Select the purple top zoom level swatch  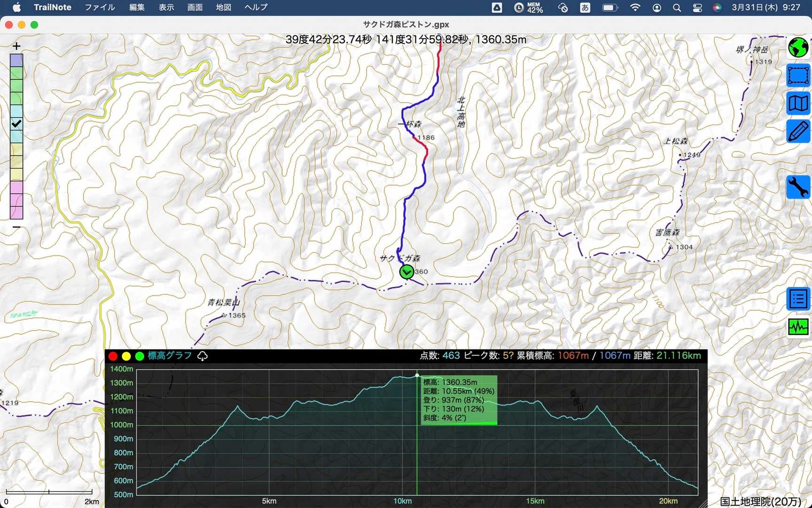16,60
